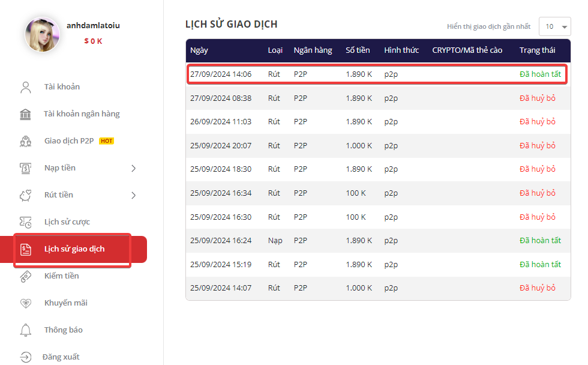Click the Tài khoản person icon
Viewport: 588px width, 365px height.
(x=25, y=87)
